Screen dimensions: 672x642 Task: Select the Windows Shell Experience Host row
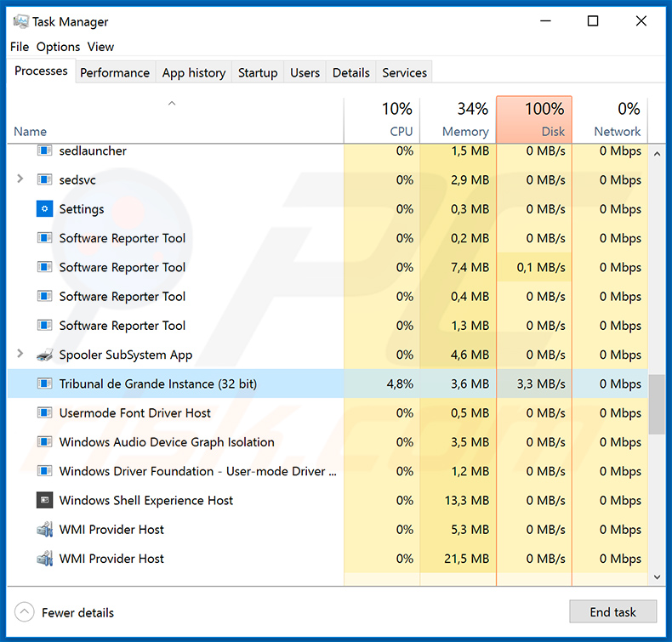click(327, 500)
